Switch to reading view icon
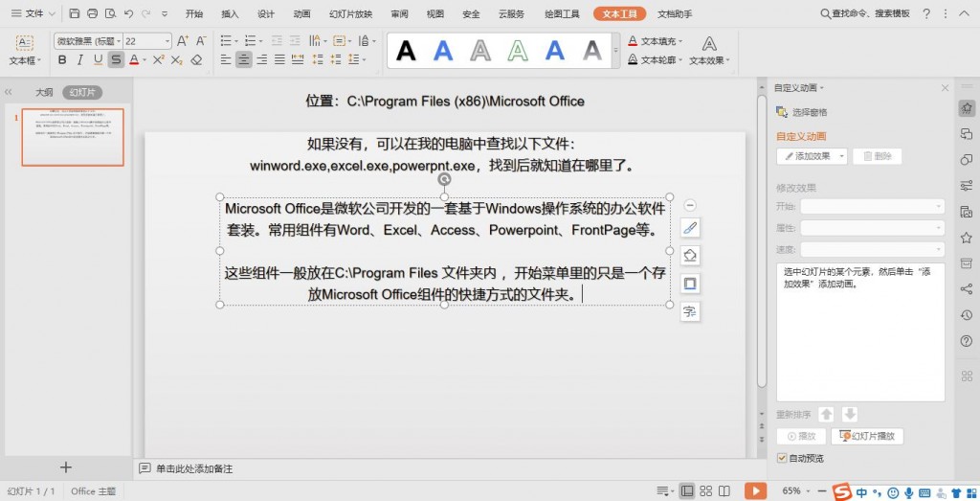The image size is (980, 501). tap(724, 491)
